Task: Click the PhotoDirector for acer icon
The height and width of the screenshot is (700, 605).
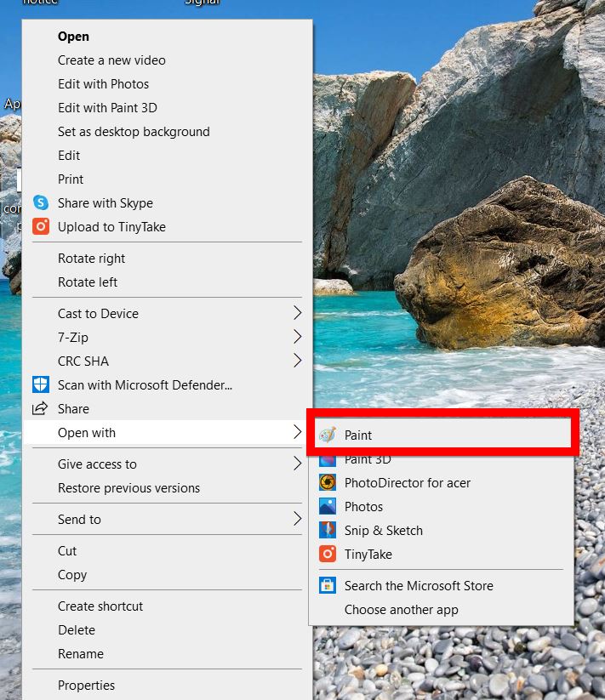Action: (x=328, y=482)
